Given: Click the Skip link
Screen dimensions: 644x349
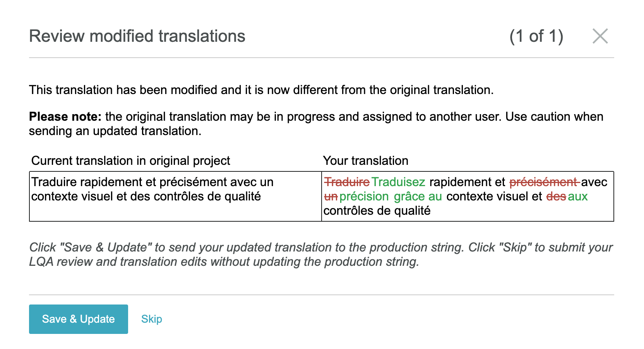Looking at the screenshot, I should (151, 319).
